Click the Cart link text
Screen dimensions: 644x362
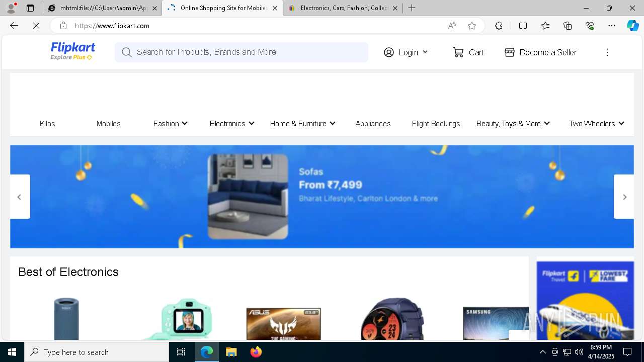[476, 52]
